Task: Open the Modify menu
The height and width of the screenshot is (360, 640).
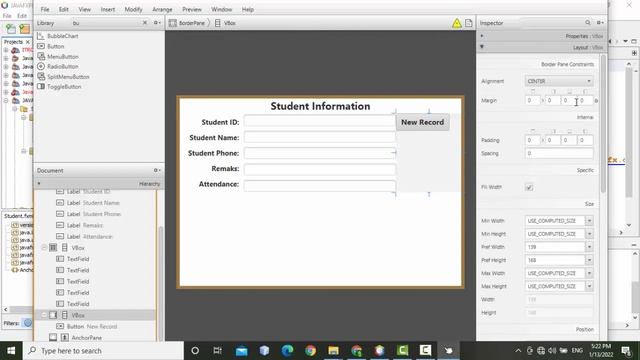Action: coord(133,9)
